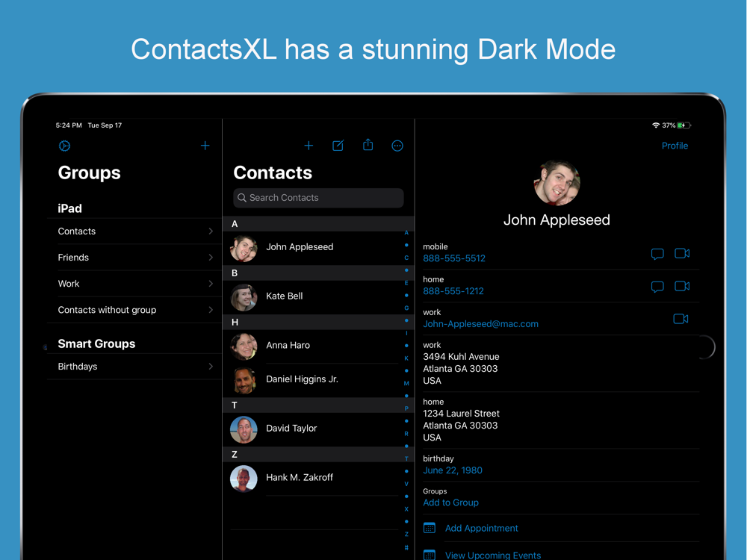Screen dimensions: 747x560
Task: Open Friends group chevron
Action: click(x=211, y=257)
